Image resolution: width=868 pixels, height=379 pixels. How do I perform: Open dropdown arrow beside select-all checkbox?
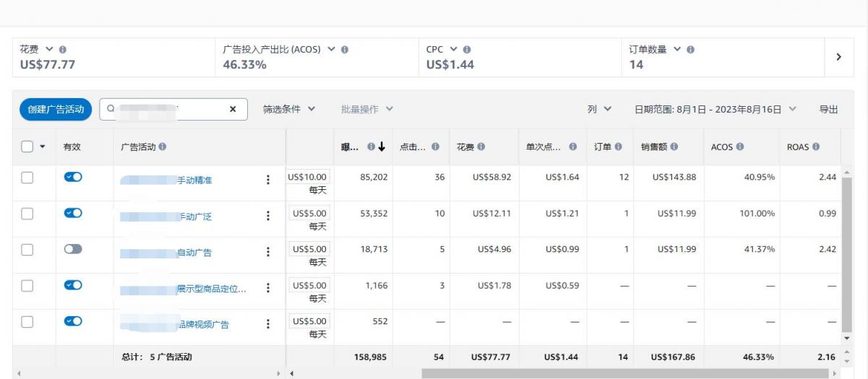coord(42,147)
